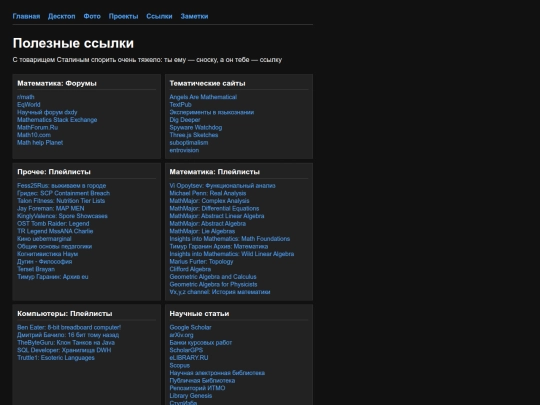The height and width of the screenshot is (405, 540).
Task: Open the Google Scholar link
Action: [x=190, y=327]
